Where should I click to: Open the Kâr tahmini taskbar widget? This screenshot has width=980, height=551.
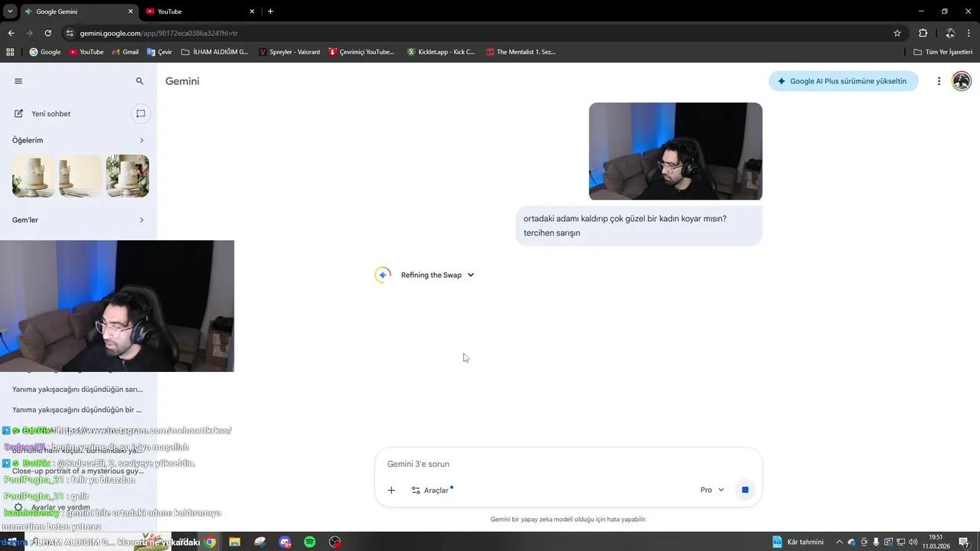798,542
